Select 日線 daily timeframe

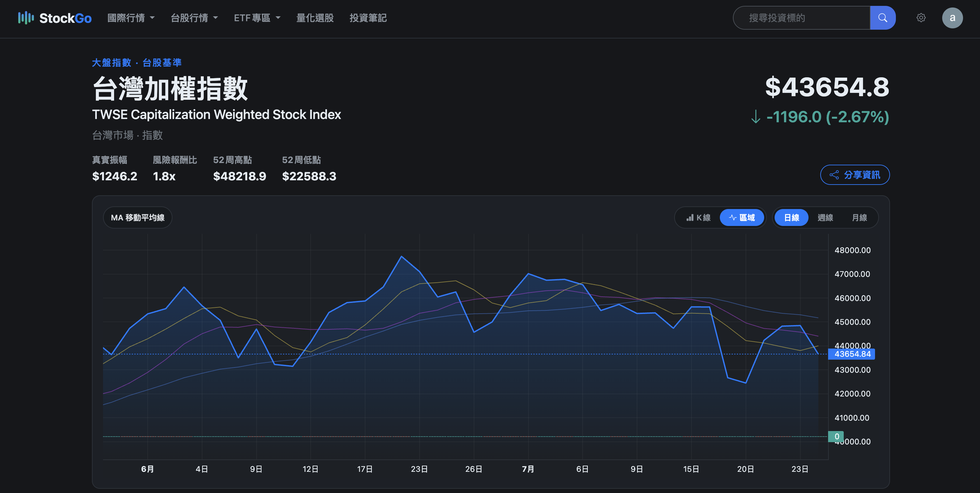tap(791, 217)
